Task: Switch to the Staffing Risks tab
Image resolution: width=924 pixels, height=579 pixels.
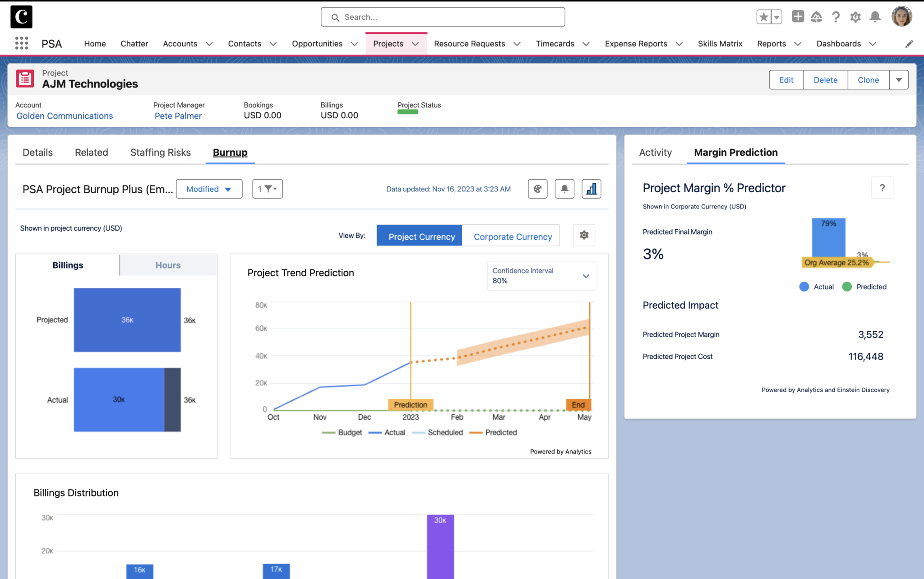Action: [160, 152]
